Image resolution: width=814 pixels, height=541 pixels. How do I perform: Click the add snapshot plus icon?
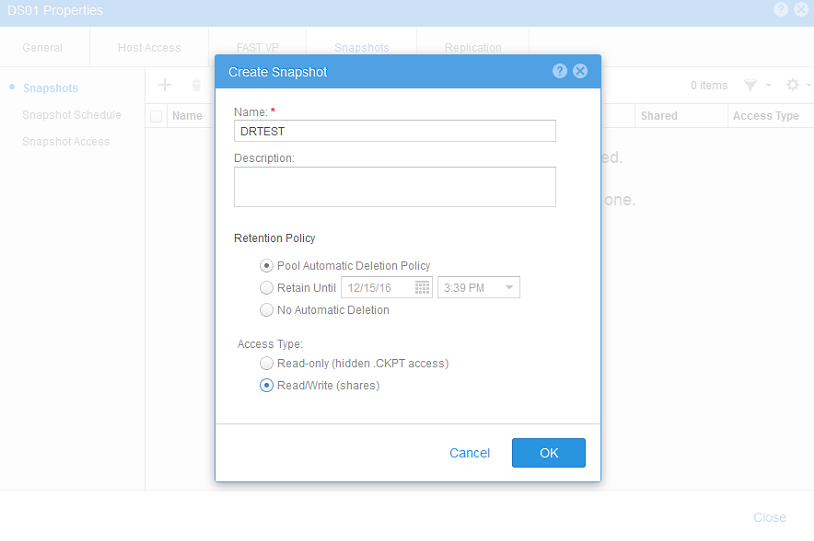coord(166,85)
